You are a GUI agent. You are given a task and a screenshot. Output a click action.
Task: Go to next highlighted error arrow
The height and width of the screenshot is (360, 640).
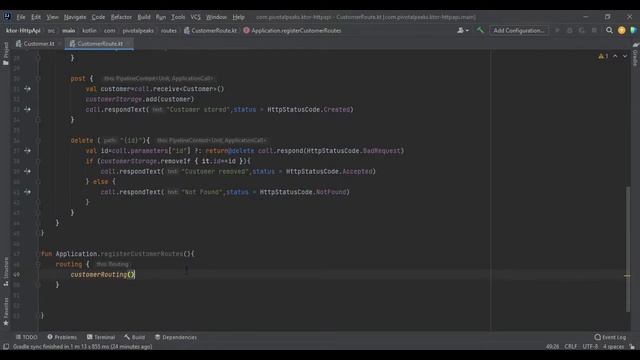click(x=624, y=56)
